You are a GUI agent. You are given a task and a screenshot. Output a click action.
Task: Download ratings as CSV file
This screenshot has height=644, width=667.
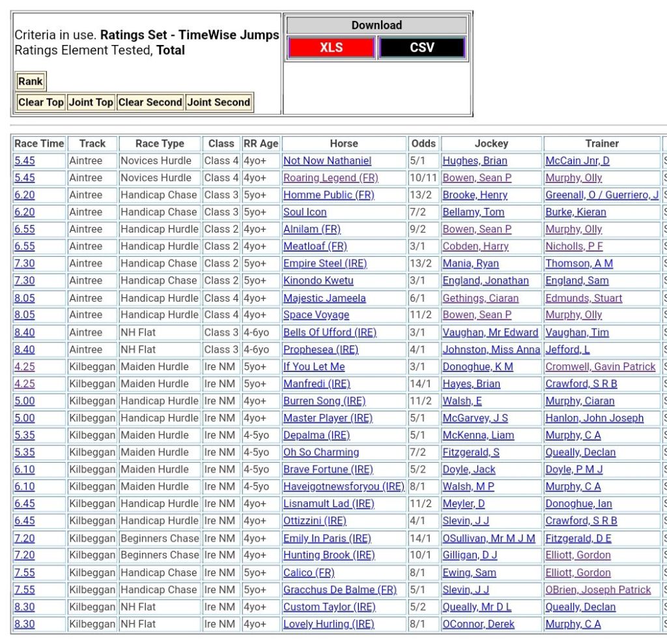coord(421,48)
